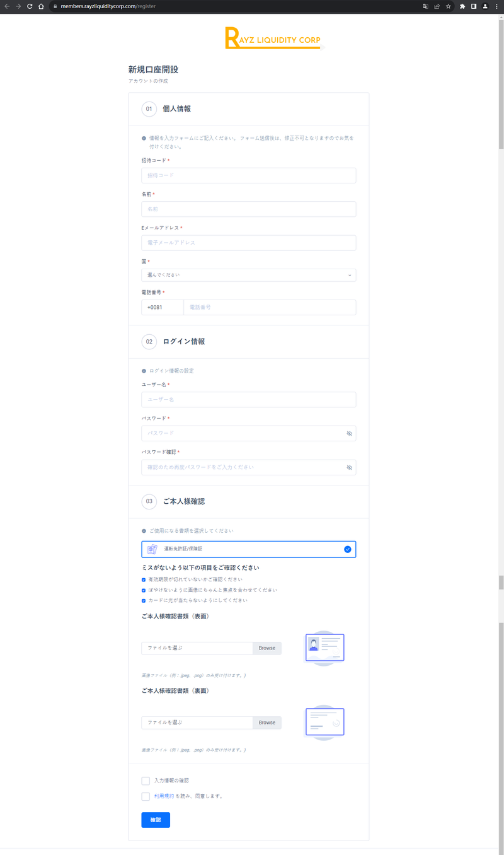Screen dimensions: 504x855
Task: Click the info icon beside ログイン情報の設定
Action: tap(144, 371)
